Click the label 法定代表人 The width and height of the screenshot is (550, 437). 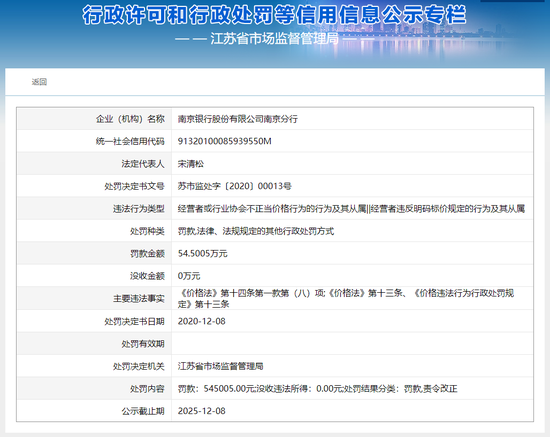143,164
